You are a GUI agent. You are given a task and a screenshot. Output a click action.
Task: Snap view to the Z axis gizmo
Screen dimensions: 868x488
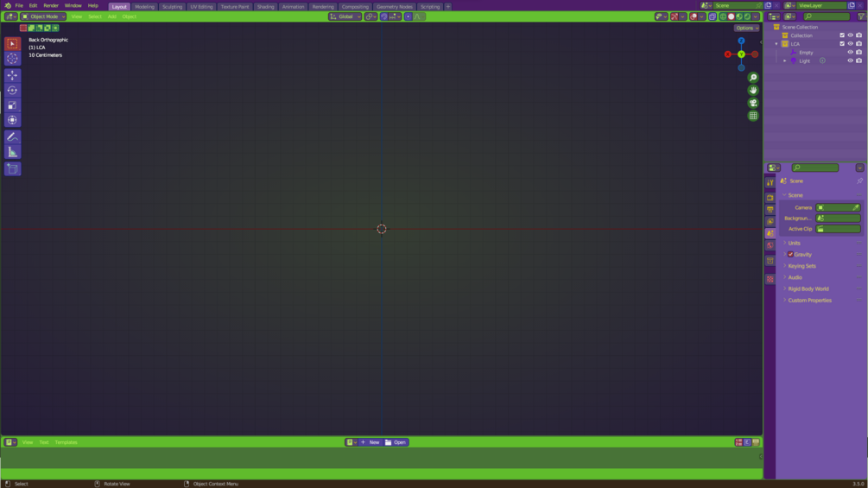(x=741, y=41)
